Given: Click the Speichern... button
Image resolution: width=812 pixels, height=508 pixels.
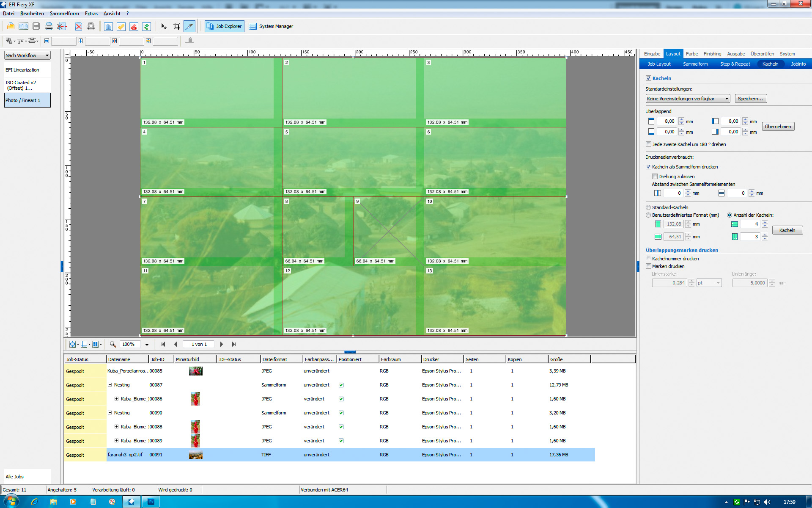Looking at the screenshot, I should click(750, 99).
